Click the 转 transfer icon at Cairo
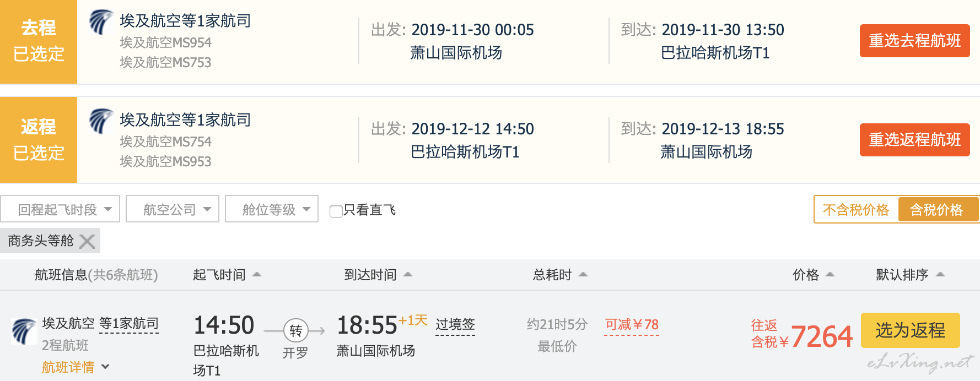 coord(295,331)
